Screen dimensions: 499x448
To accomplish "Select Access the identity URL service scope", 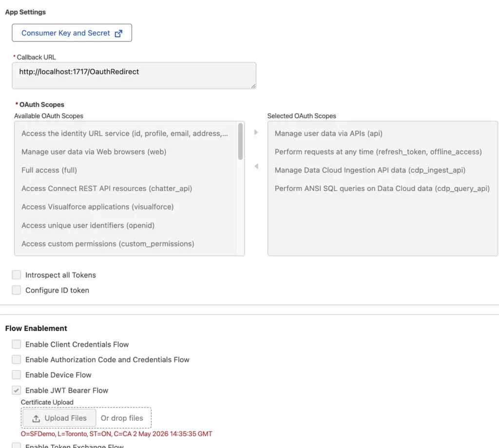I will coord(125,133).
